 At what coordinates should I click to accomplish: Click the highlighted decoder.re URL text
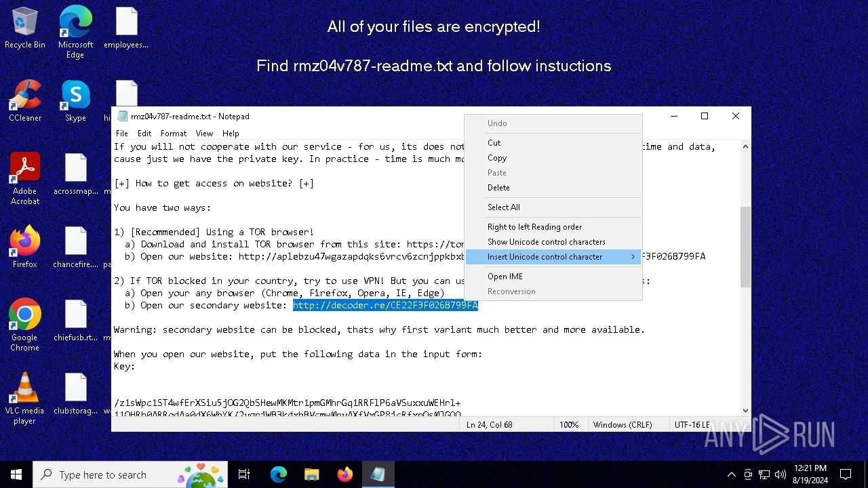(x=385, y=306)
